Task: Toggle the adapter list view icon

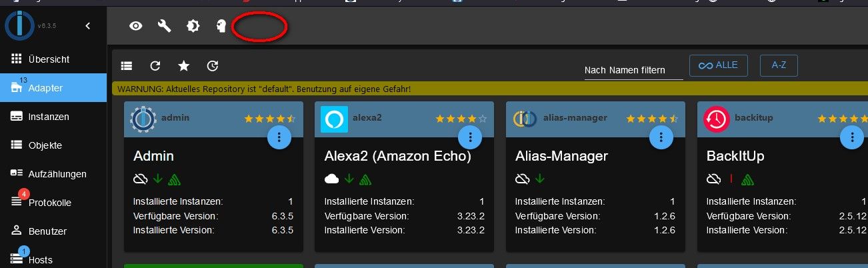Action: 127,65
